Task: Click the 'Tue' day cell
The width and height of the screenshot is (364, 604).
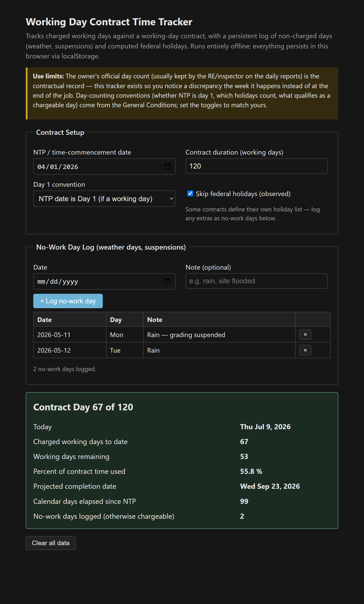Action: [x=125, y=350]
